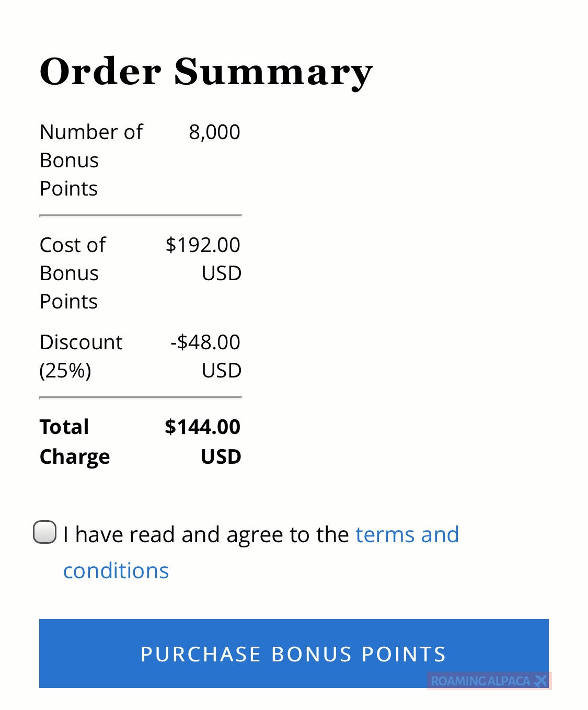
Task: Click bold USD beneath the $144.00 total
Action: [x=221, y=457]
